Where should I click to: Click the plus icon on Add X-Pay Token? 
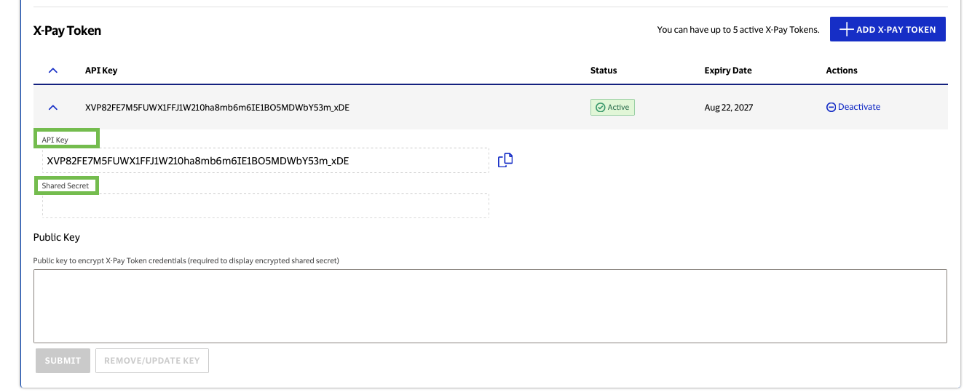point(845,30)
